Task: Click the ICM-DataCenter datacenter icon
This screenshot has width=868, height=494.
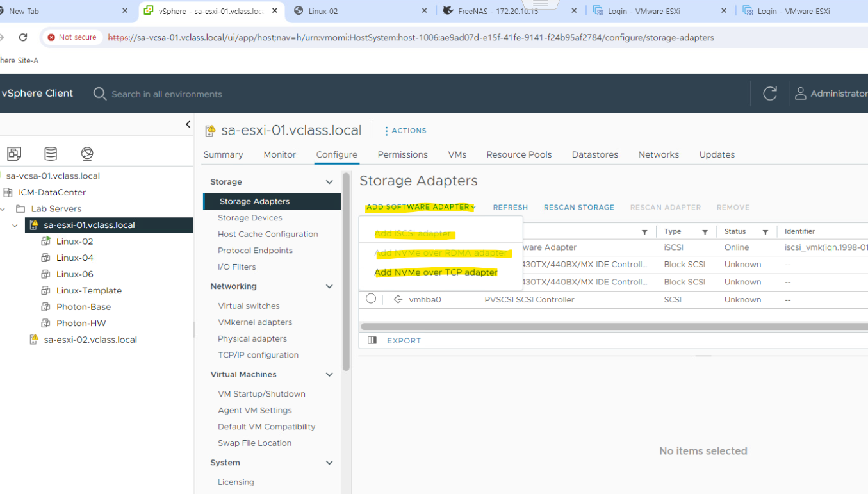Action: tap(8, 192)
